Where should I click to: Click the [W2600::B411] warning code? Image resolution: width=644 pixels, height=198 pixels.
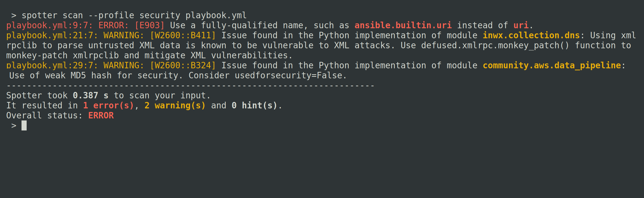pyautogui.click(x=183, y=35)
